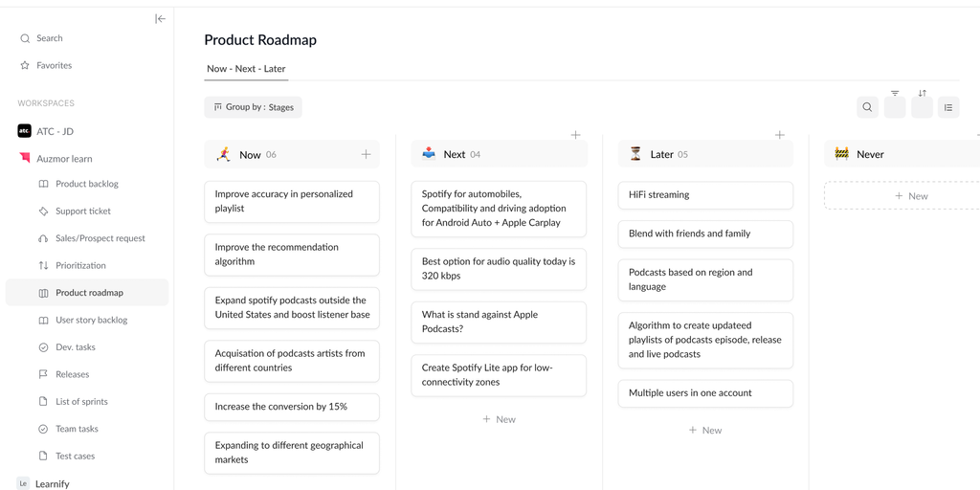Screen dimensions: 980x490
Task: Open card Create Spotify Lite app
Action: pos(499,375)
